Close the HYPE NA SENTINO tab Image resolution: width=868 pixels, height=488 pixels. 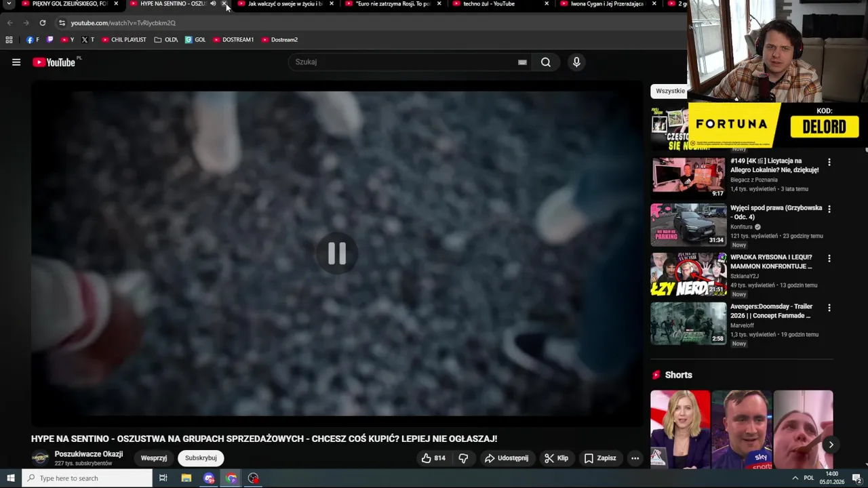224,4
